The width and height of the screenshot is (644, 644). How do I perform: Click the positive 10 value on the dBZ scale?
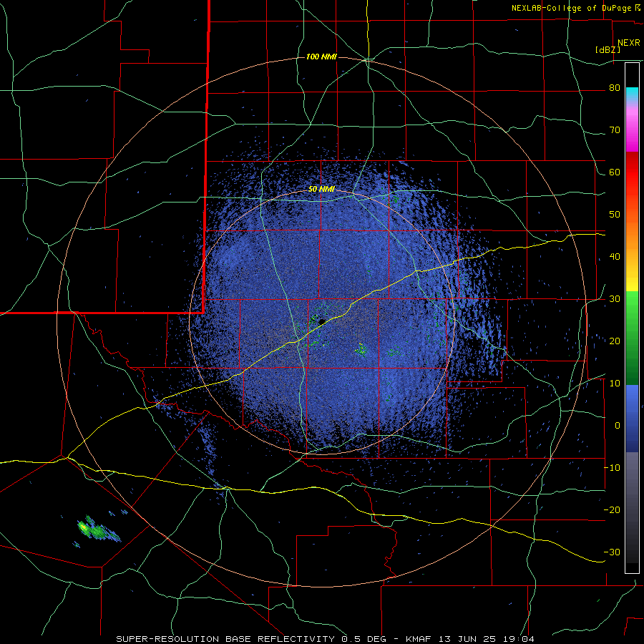pyautogui.click(x=615, y=384)
